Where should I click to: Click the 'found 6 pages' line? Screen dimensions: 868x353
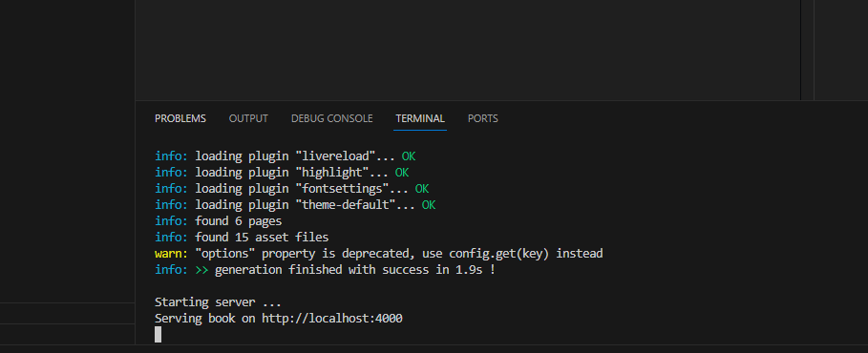pyautogui.click(x=218, y=221)
